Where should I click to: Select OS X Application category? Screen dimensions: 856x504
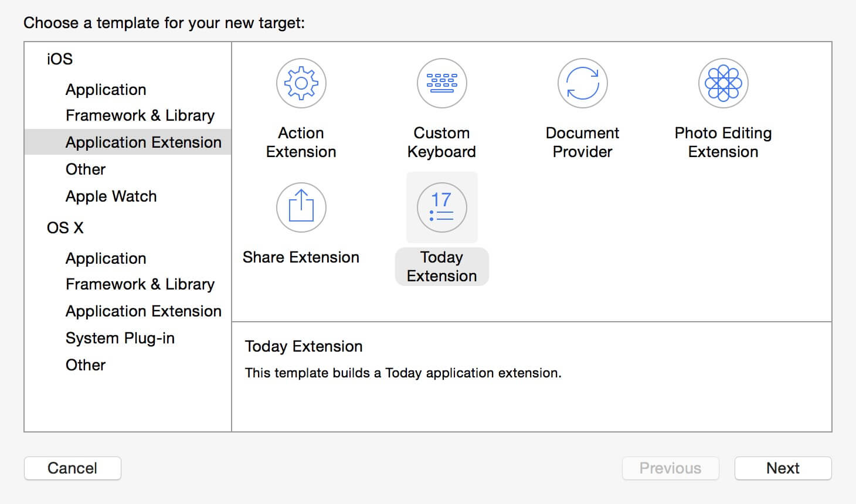click(x=106, y=258)
